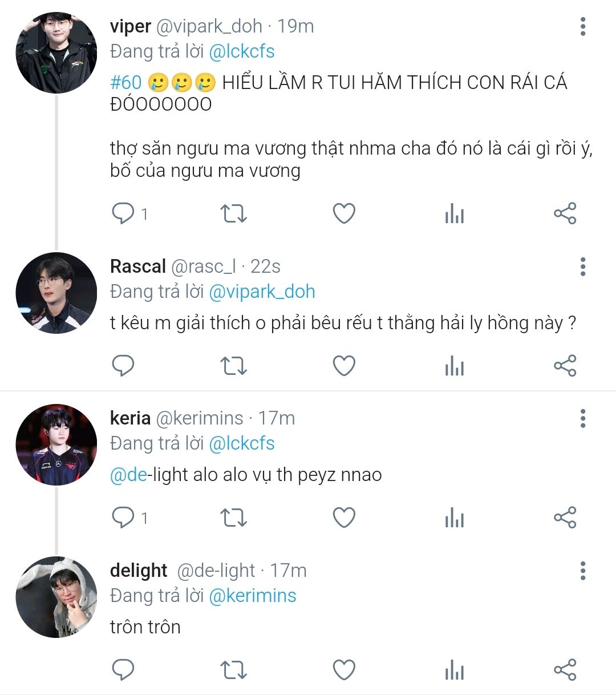Viewport: 616px width, 695px height.
Task: Open delight's profile avatar
Action: (x=56, y=597)
